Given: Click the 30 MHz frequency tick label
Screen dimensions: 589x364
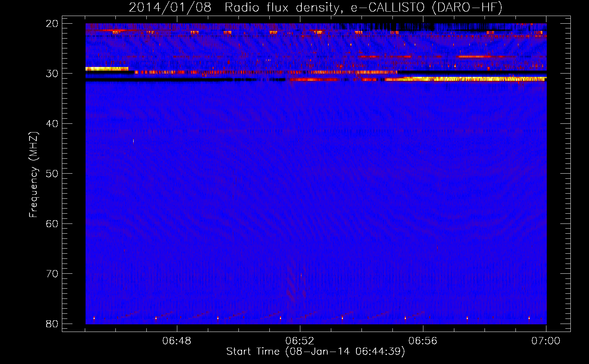Looking at the screenshot, I should (52, 74).
